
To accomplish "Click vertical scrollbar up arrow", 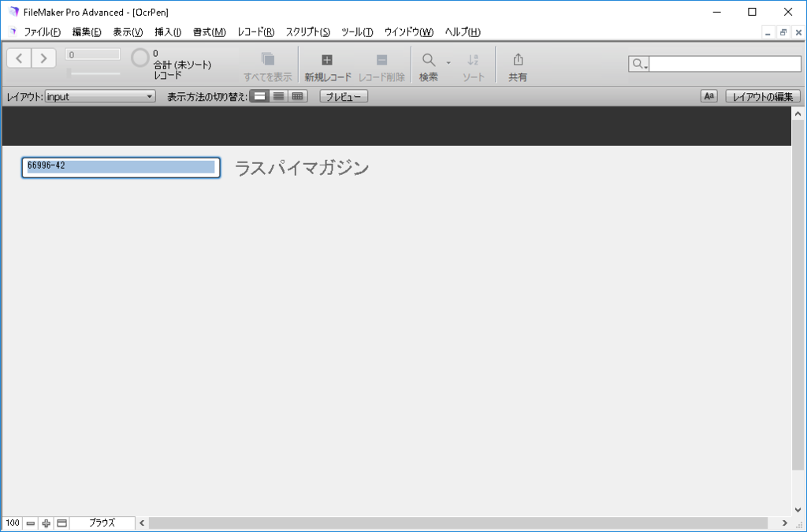I will (798, 113).
